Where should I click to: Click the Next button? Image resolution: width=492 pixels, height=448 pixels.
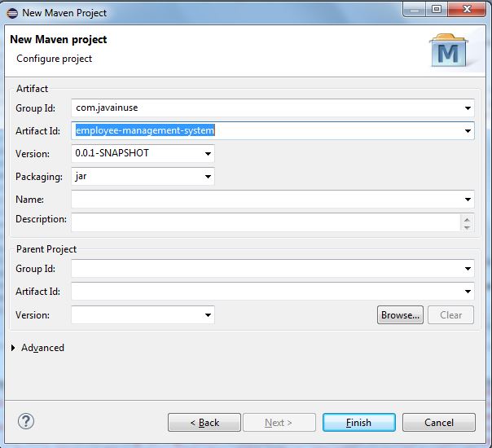click(279, 422)
